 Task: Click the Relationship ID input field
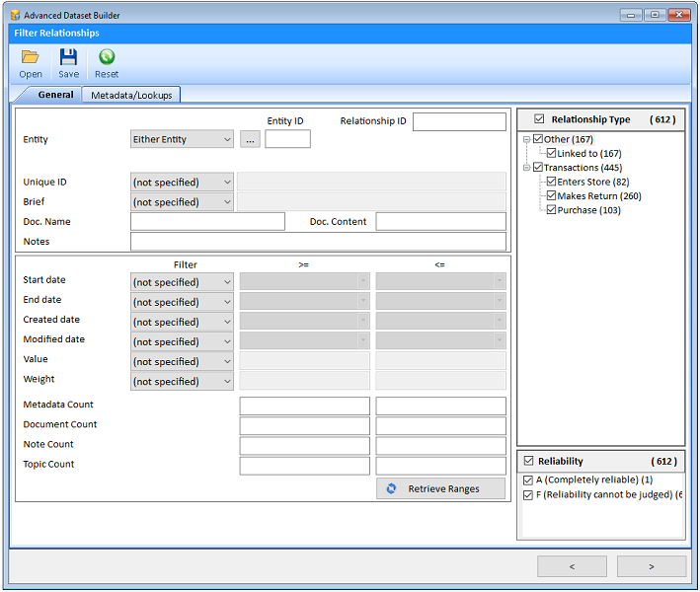(x=459, y=121)
